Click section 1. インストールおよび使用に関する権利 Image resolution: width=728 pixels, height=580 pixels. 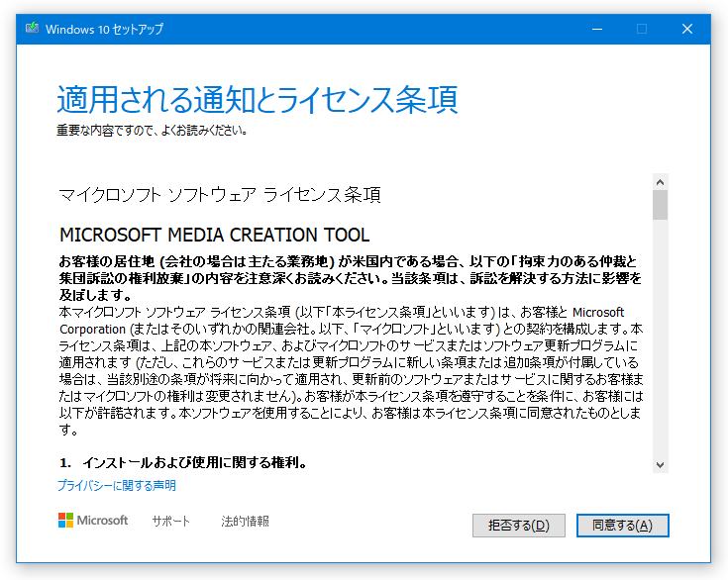(183, 462)
